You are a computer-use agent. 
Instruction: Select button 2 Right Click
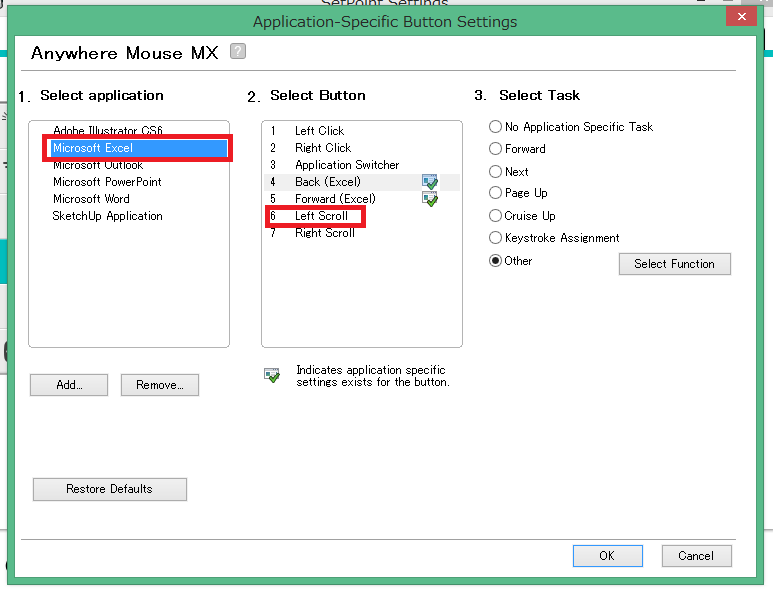click(x=362, y=148)
